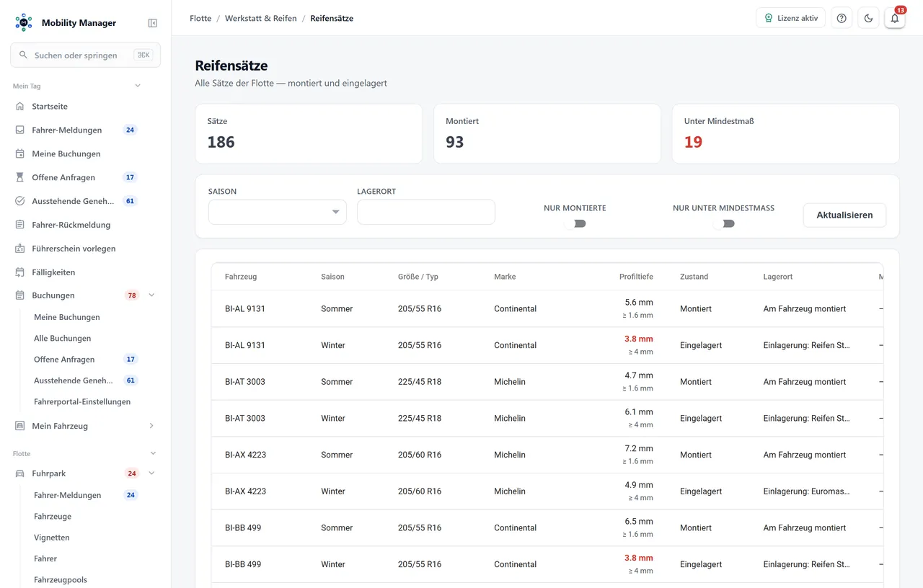Click the Fuhrpark car icon
This screenshot has height=588, width=923.
point(20,473)
